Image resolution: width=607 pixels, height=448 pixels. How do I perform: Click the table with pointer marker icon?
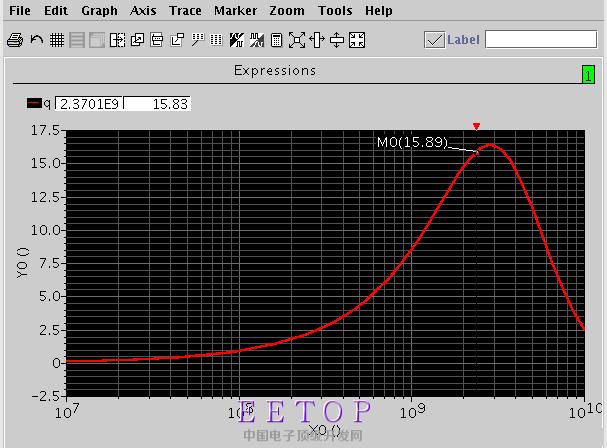click(197, 40)
